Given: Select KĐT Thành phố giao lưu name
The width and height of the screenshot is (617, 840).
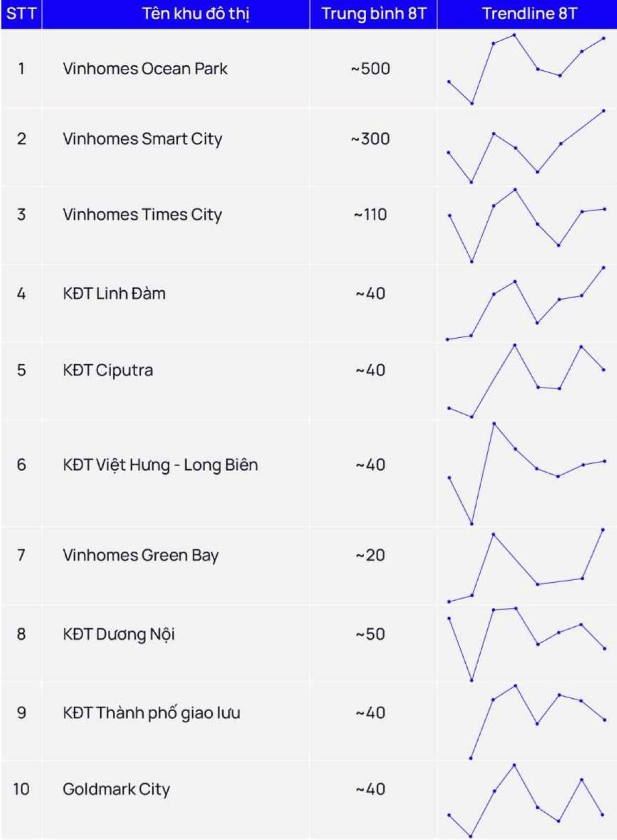Looking at the screenshot, I should click(152, 713).
